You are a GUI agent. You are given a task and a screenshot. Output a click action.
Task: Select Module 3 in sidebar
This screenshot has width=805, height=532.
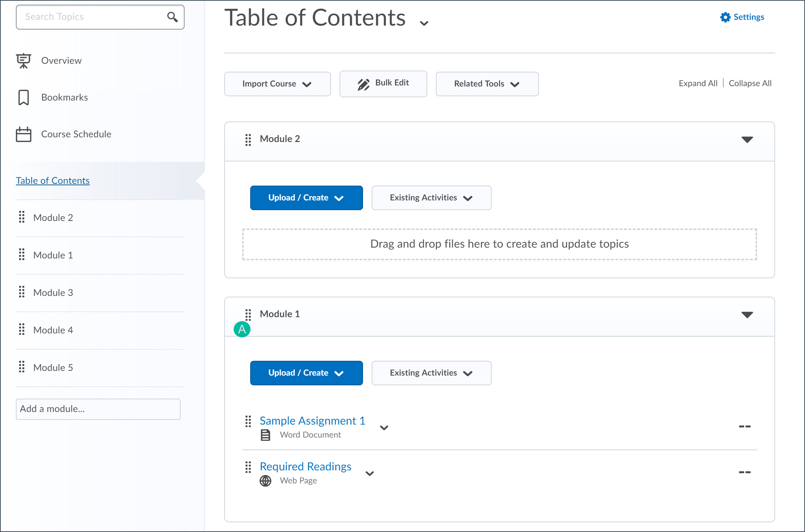(x=53, y=293)
